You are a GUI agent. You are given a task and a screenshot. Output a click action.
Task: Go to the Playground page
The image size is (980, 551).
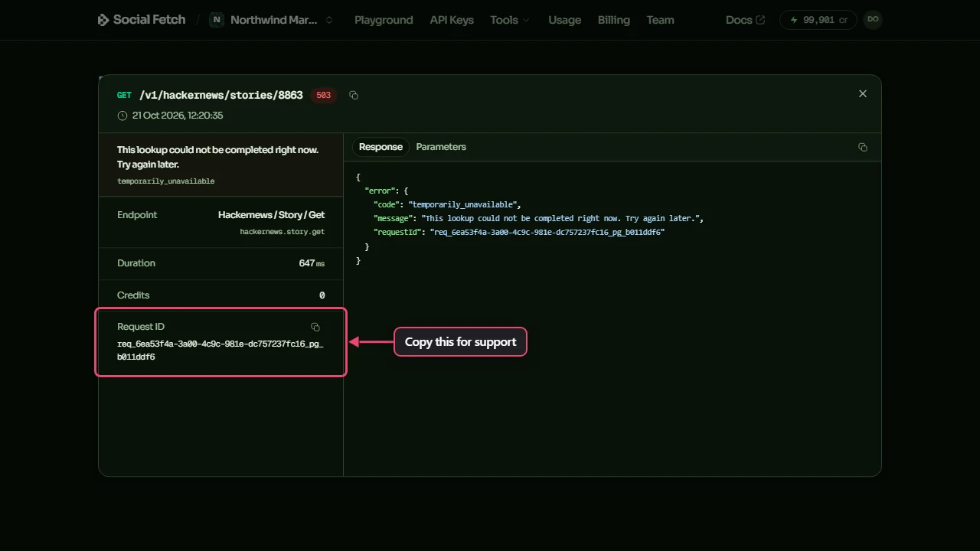[x=384, y=20]
